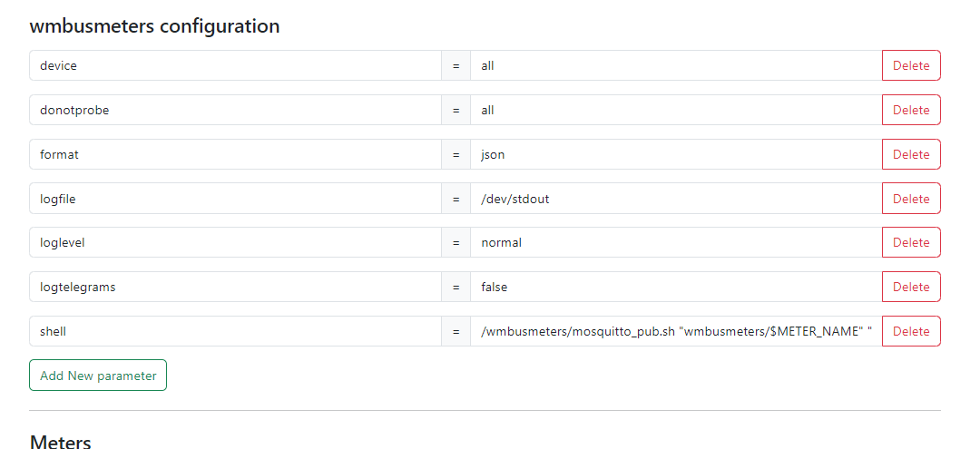Edit the device name field
The width and height of the screenshot is (980, 449).
[x=235, y=65]
